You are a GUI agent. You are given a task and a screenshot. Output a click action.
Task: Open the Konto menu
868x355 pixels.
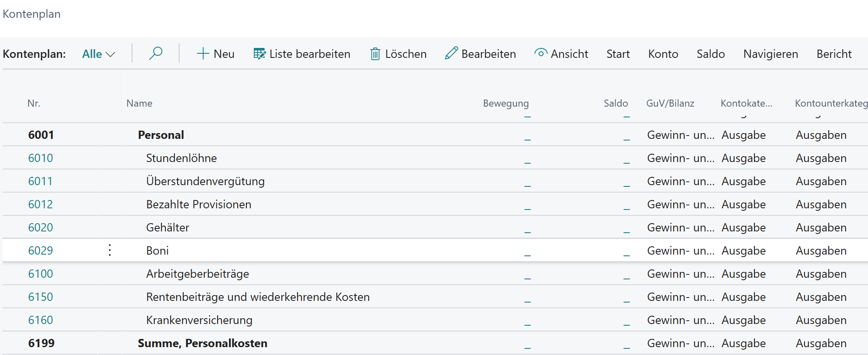663,54
